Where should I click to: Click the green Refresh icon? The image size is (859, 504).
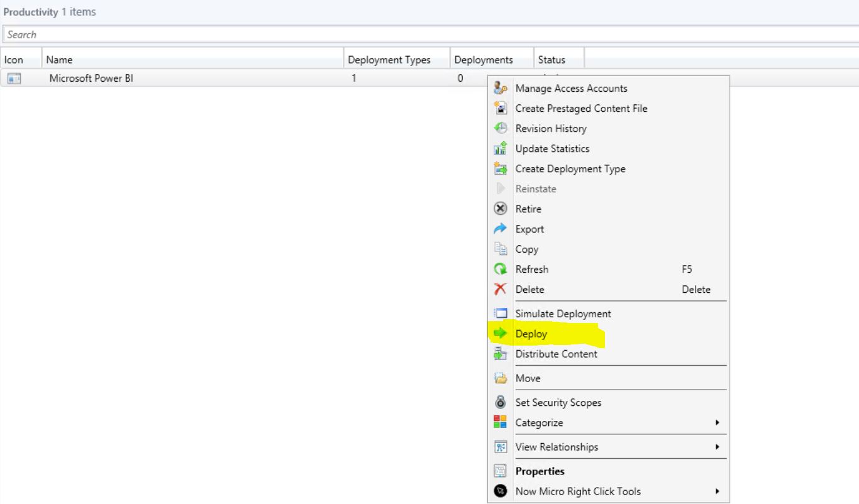coord(501,269)
